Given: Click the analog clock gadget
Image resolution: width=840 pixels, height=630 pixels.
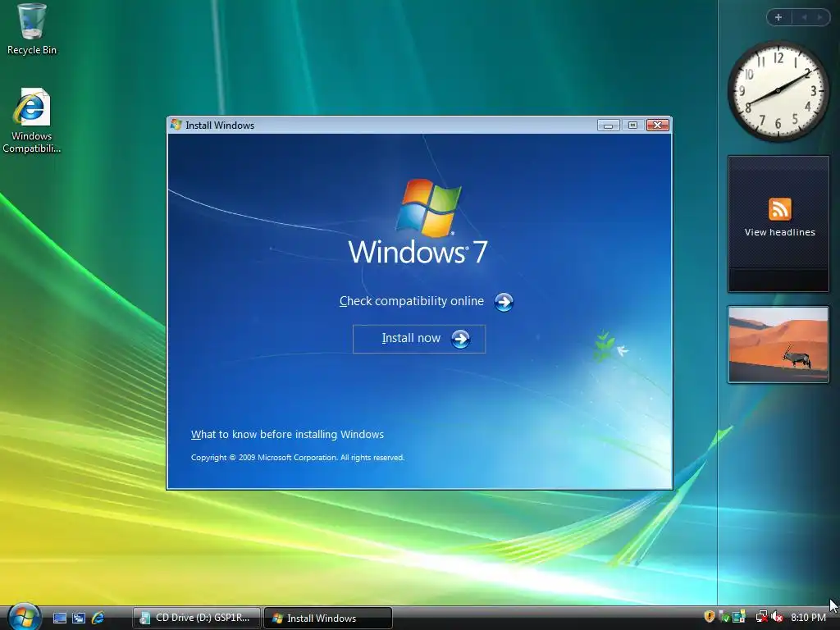Looking at the screenshot, I should pos(778,91).
